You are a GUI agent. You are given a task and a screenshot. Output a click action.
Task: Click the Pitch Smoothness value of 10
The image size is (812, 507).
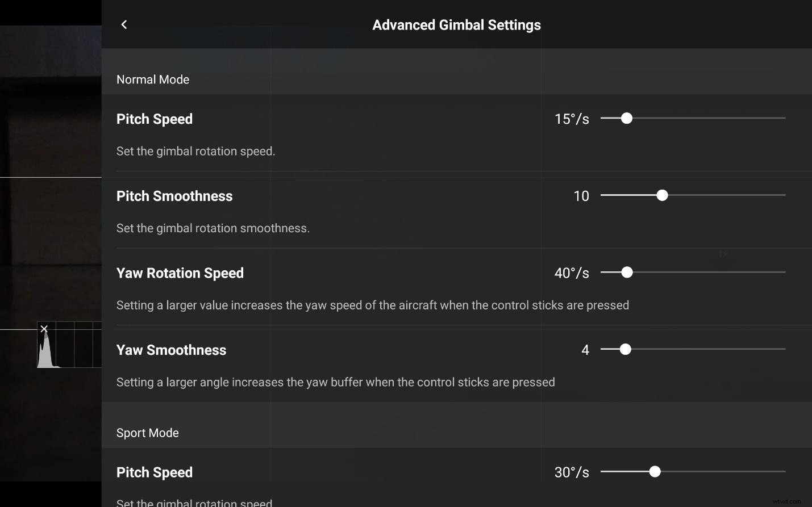(581, 196)
